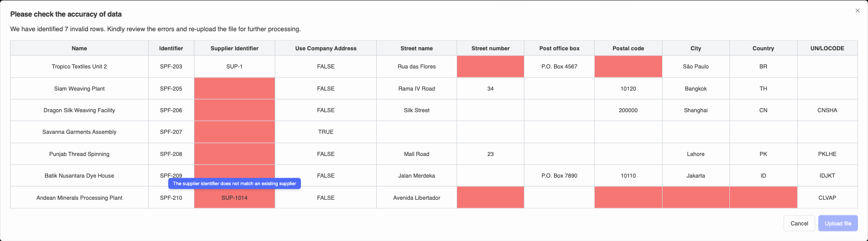868x241 pixels.
Task: Click red Postal code cell in SPF-203 row
Action: pos(628,66)
